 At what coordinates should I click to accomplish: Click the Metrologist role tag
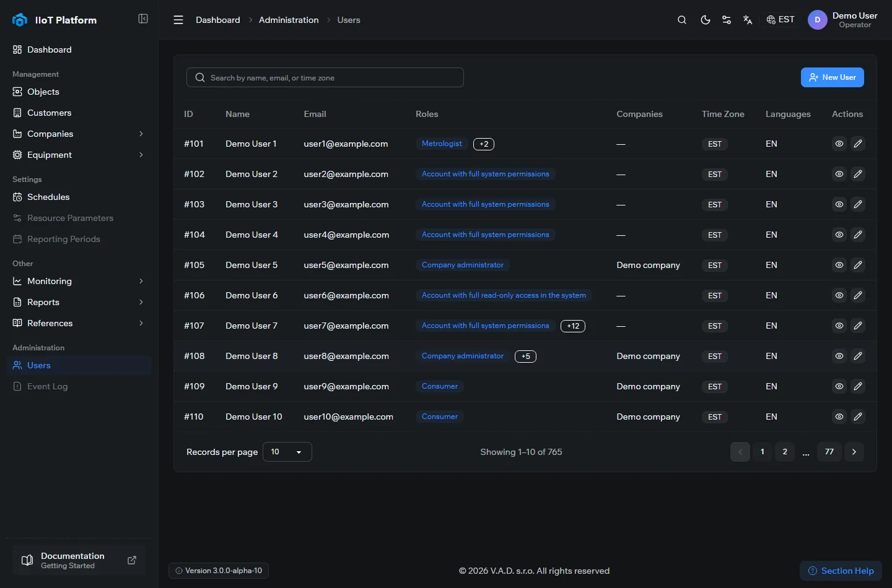click(442, 144)
